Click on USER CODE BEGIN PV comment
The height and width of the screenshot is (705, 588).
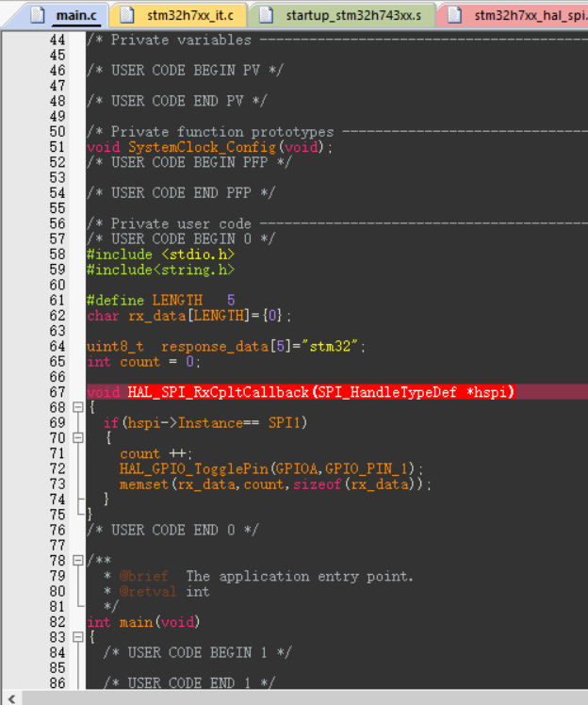click(x=185, y=71)
